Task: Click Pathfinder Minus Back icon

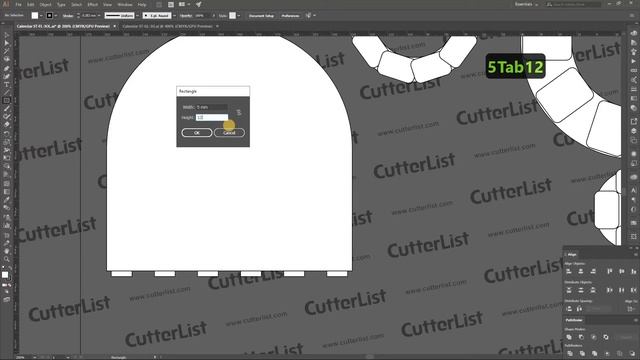Action: [632, 353]
